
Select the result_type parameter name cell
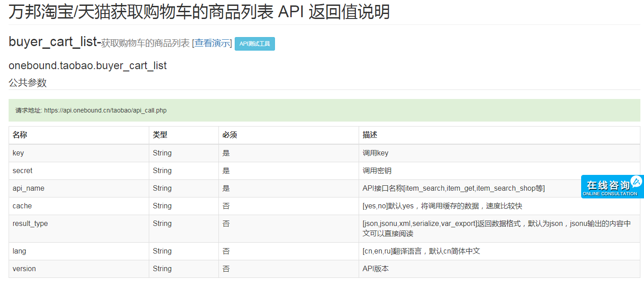(79, 229)
